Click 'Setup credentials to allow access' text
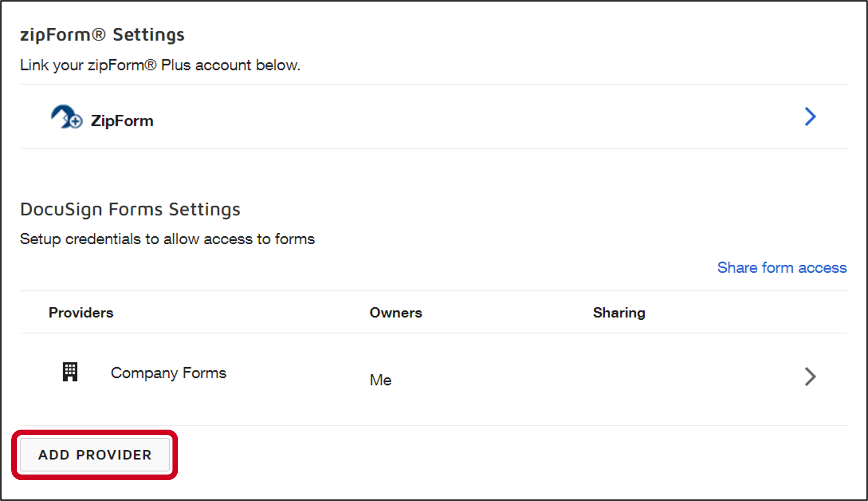 (x=167, y=239)
